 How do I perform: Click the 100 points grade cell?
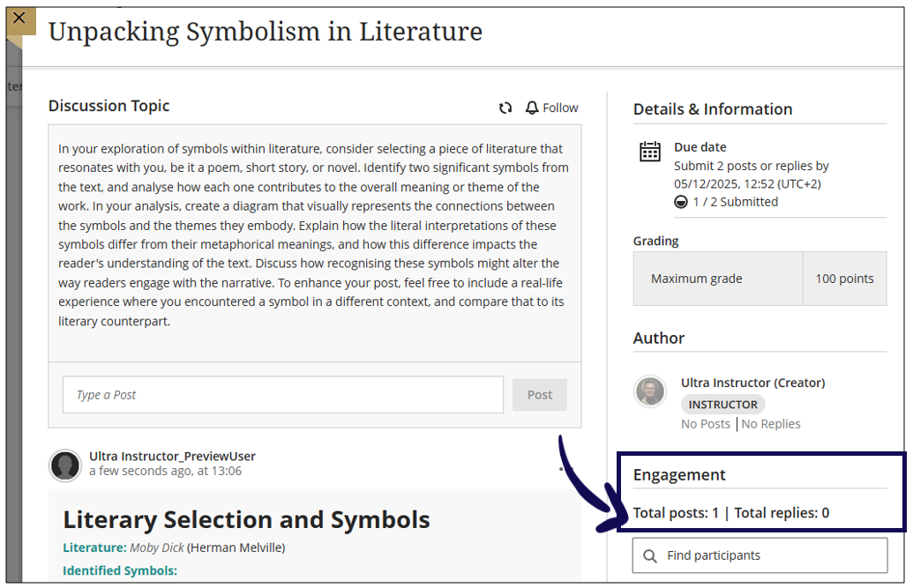click(x=844, y=279)
